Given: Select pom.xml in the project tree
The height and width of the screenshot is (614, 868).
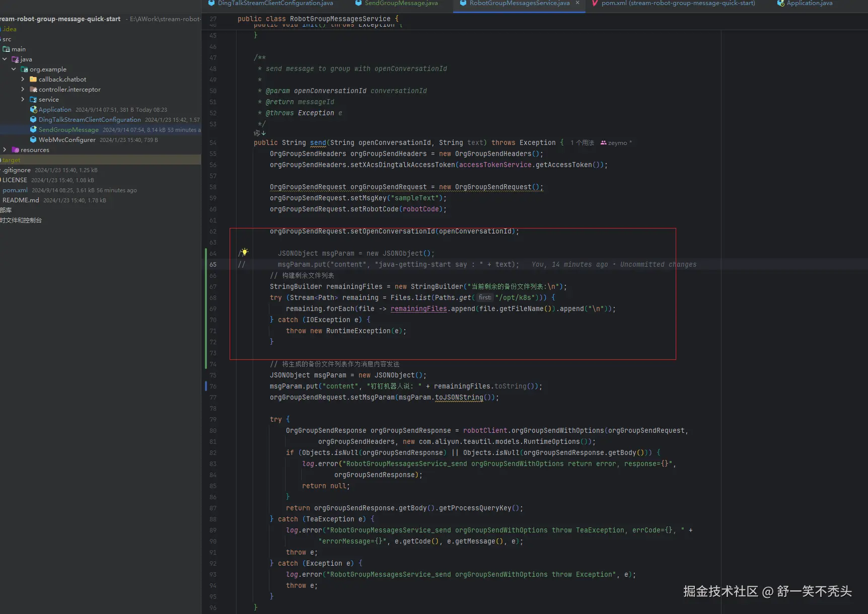Looking at the screenshot, I should point(15,190).
